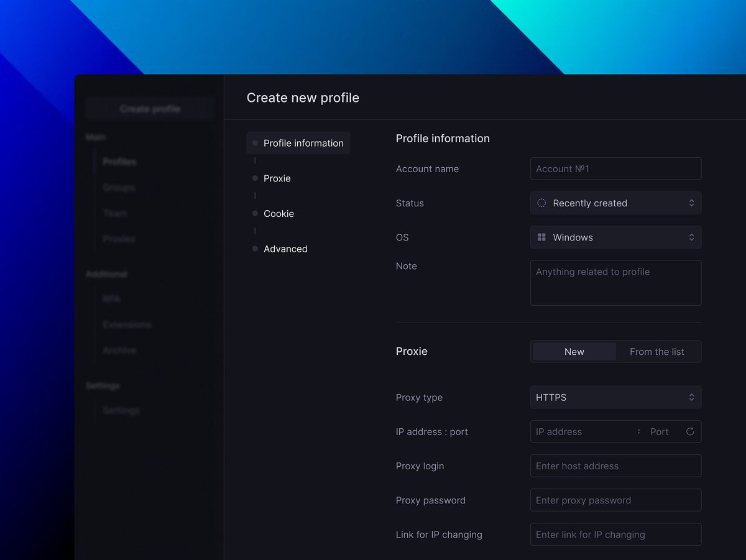746x560 pixels.
Task: Click the Windows logo icon in OS selector
Action: [542, 237]
